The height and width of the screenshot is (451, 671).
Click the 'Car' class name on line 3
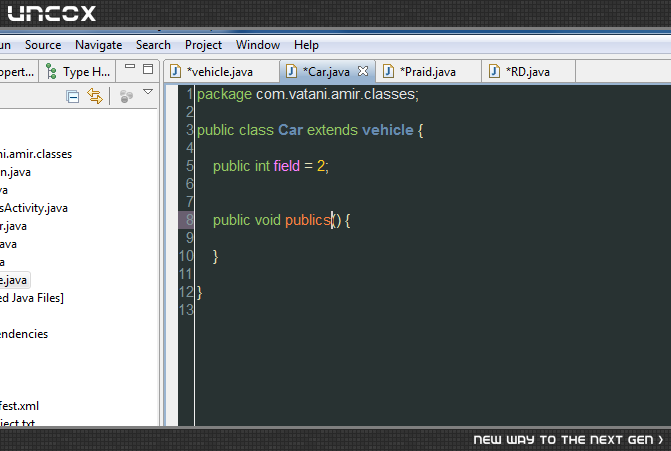click(291, 130)
